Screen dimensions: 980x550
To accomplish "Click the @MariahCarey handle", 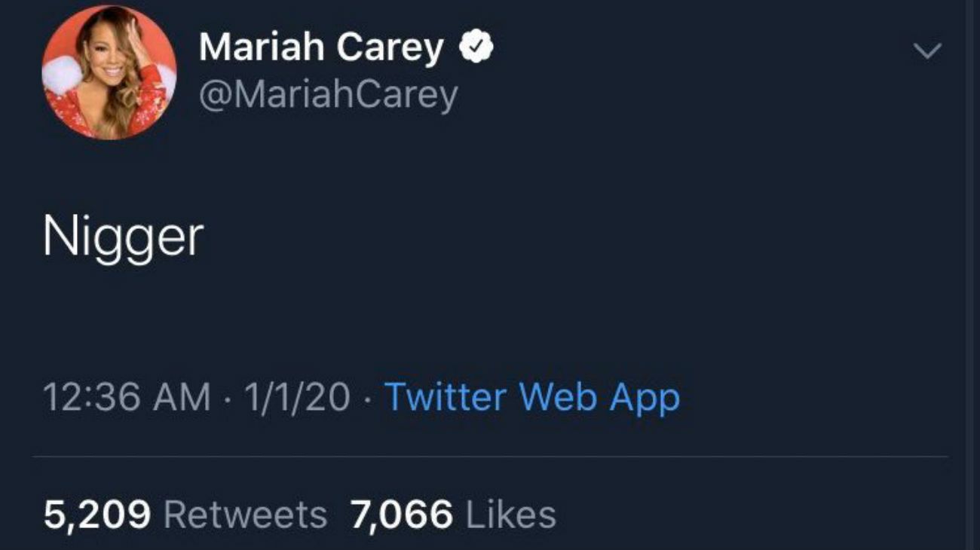I will click(328, 95).
